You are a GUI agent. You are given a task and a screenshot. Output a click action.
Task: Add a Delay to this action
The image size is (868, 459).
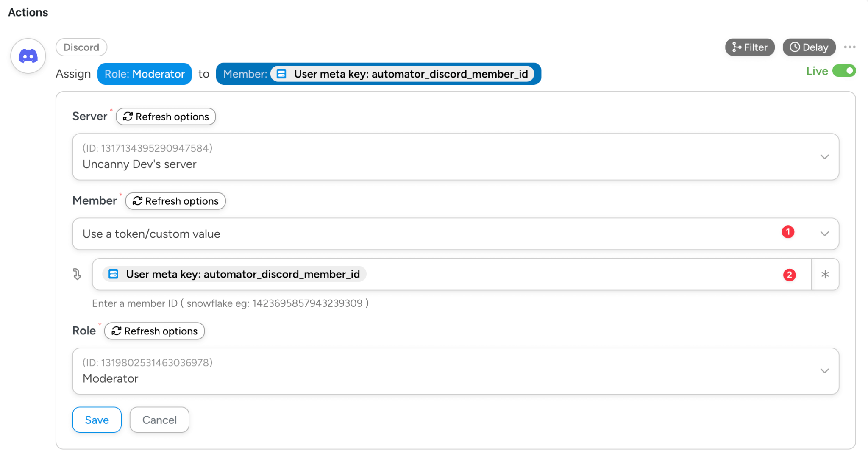point(809,47)
